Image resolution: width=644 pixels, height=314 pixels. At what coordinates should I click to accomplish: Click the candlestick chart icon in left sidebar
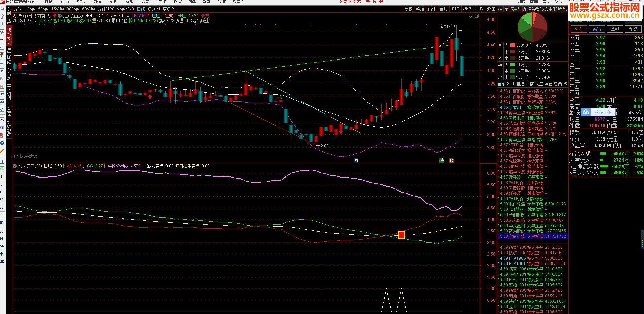click(x=3, y=54)
